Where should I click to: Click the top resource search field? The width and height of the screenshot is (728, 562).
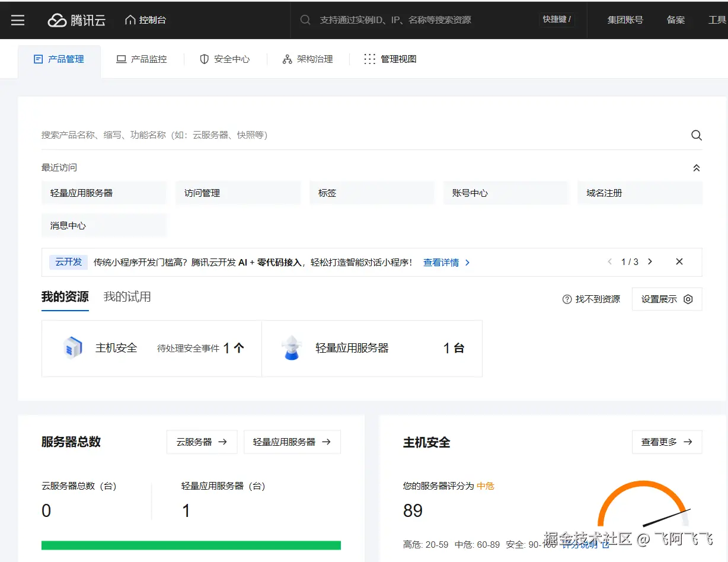415,20
